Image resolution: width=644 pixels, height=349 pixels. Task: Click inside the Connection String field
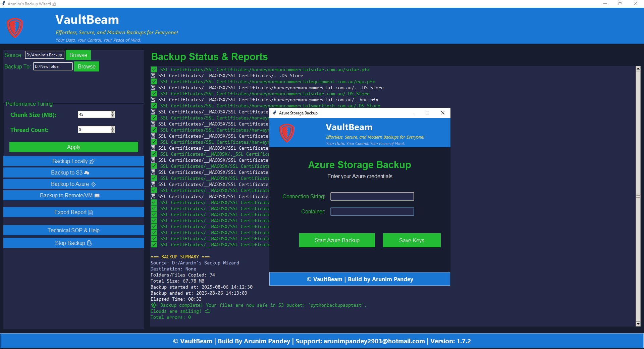[372, 196]
